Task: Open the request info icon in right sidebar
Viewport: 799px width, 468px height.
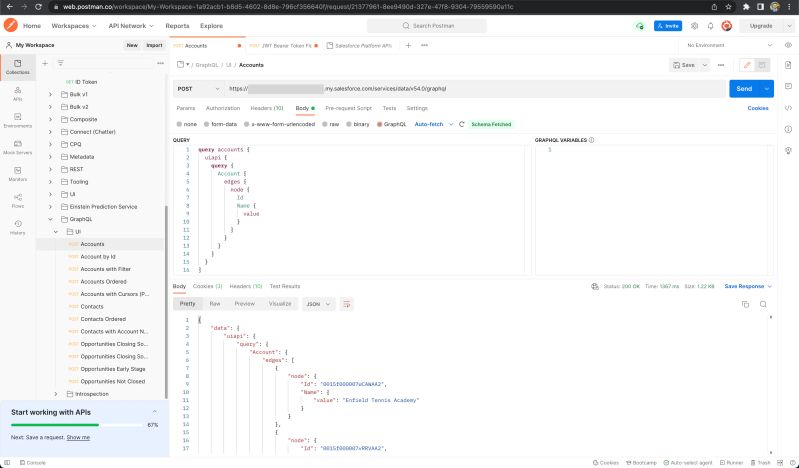Action: 788,129
